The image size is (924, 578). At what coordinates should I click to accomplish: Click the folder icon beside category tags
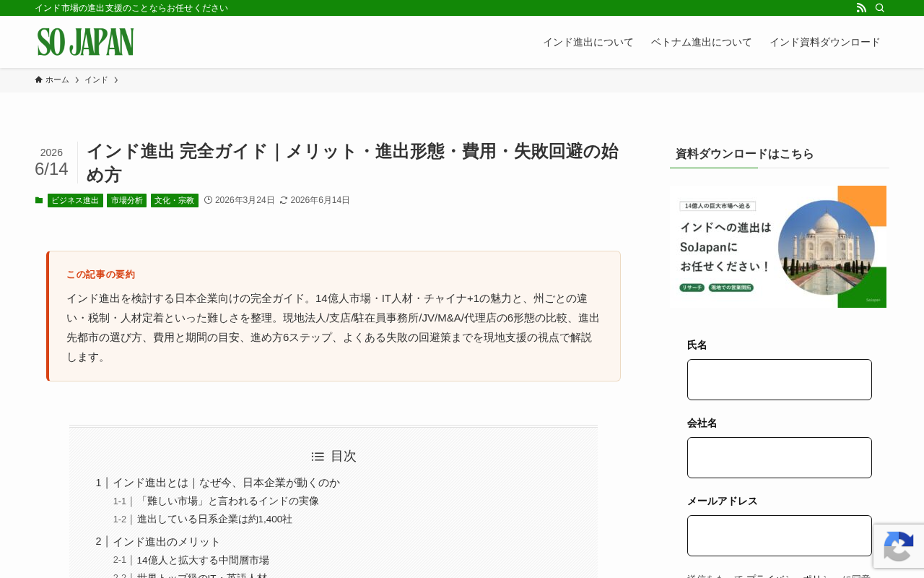(x=39, y=200)
